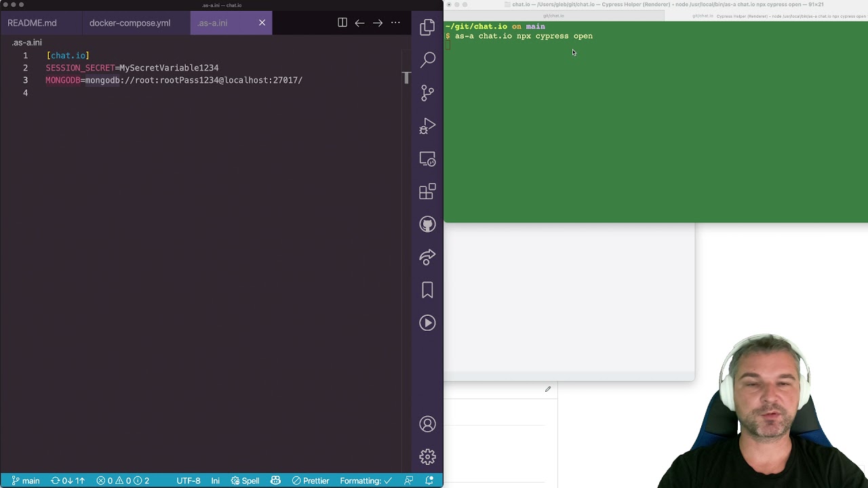Click line number 1 in gutter

[x=25, y=56]
